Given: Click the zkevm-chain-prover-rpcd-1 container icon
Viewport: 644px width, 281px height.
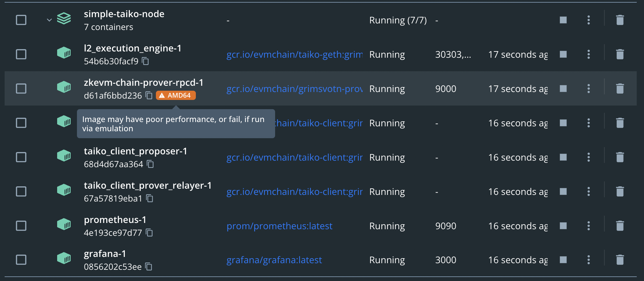Looking at the screenshot, I should point(64,87).
